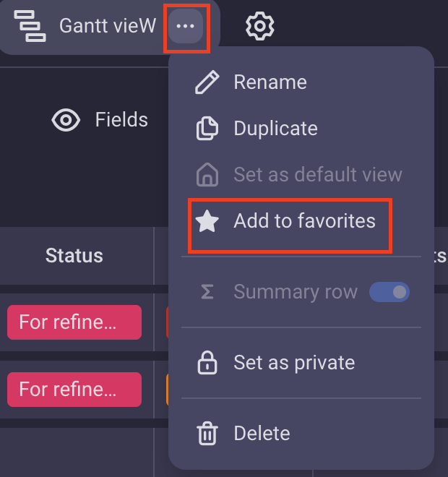Toggle the Summary row switch

coord(389,292)
